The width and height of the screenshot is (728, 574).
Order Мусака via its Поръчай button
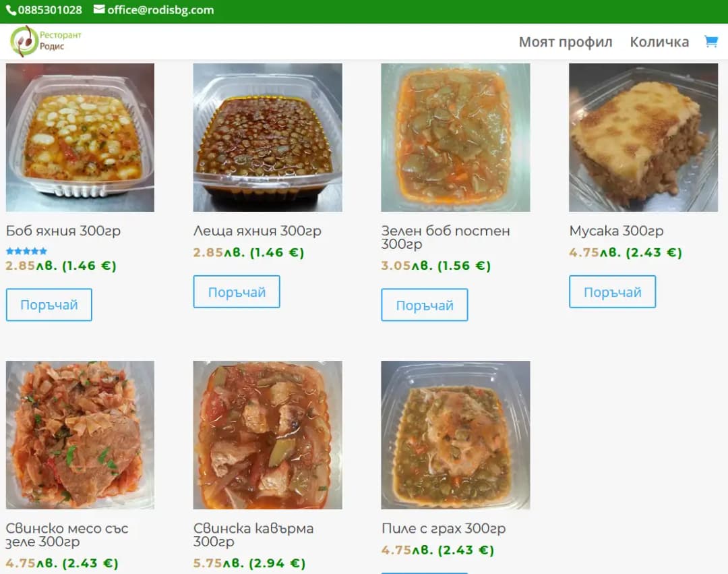point(612,291)
